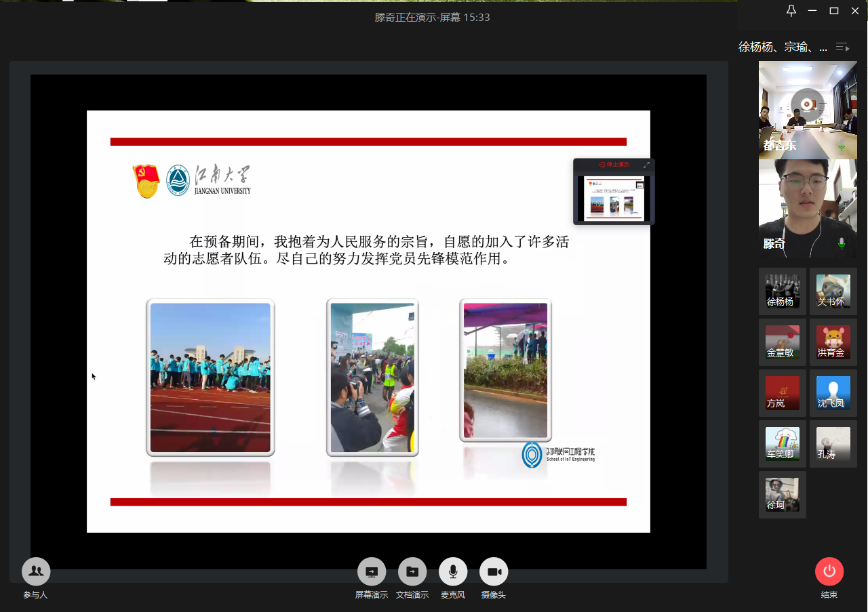The width and height of the screenshot is (868, 612).
Task: Toggle the 摄像头 camera button
Action: point(494,571)
